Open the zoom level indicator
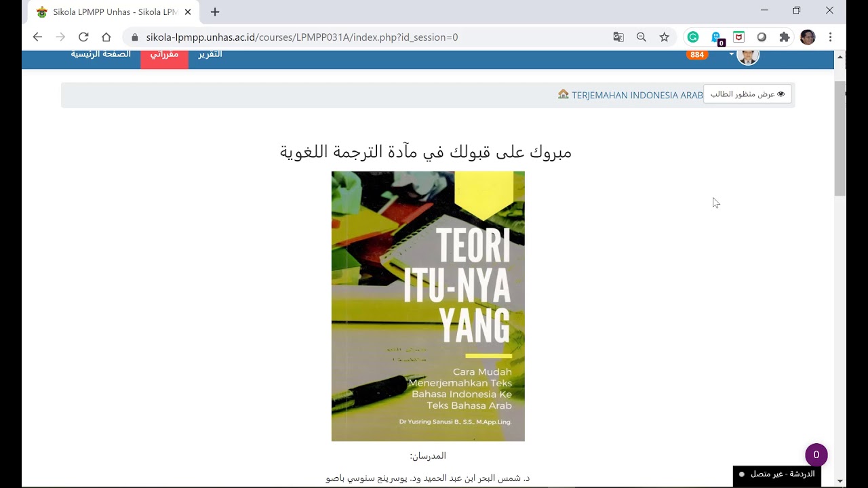 tap(642, 37)
